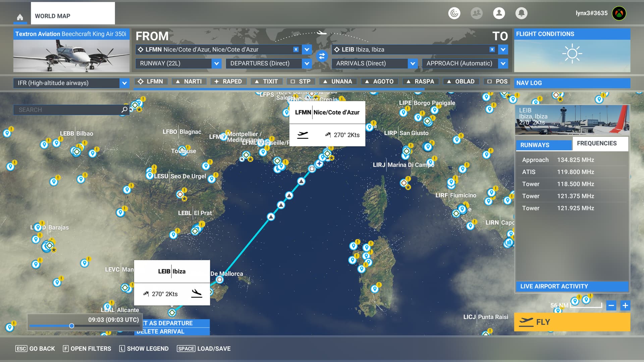The width and height of the screenshot is (644, 362).
Task: Expand the APPROACH (Automatic) dropdown
Action: pos(503,63)
